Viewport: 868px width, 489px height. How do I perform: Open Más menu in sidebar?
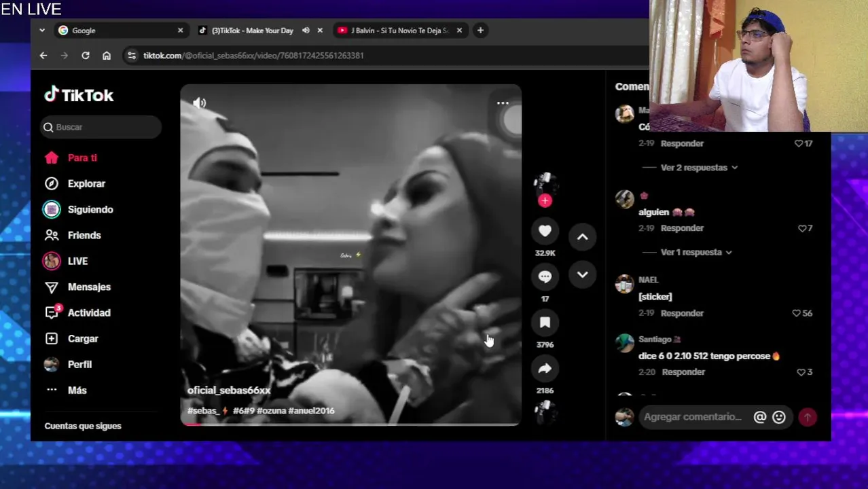point(77,390)
